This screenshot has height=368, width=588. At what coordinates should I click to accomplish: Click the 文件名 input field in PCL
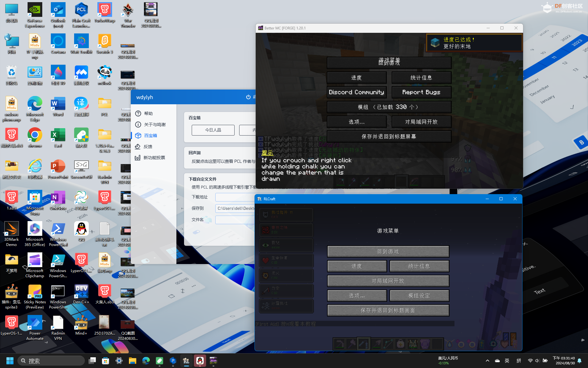click(235, 220)
